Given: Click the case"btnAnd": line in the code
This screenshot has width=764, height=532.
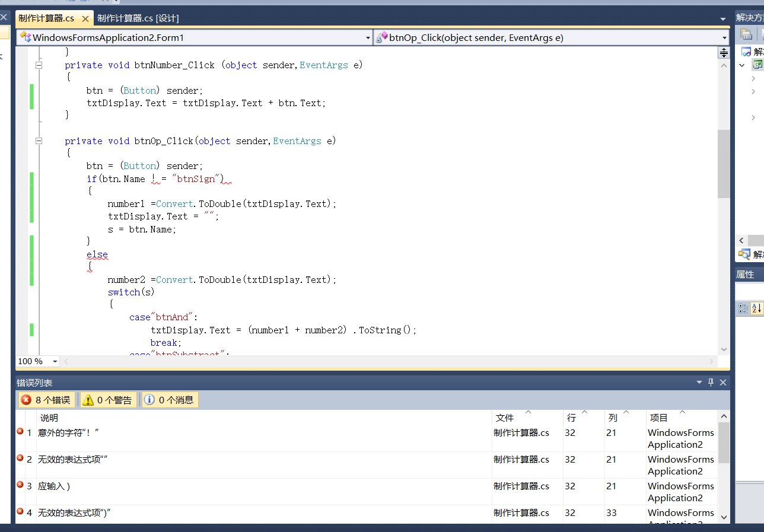Looking at the screenshot, I should click(x=164, y=317).
